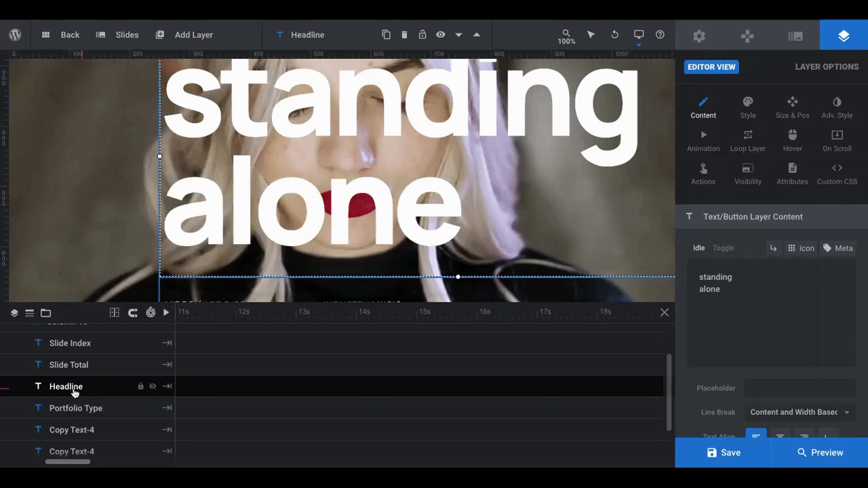Open the On Scroll section
The image size is (868, 488).
837,141
